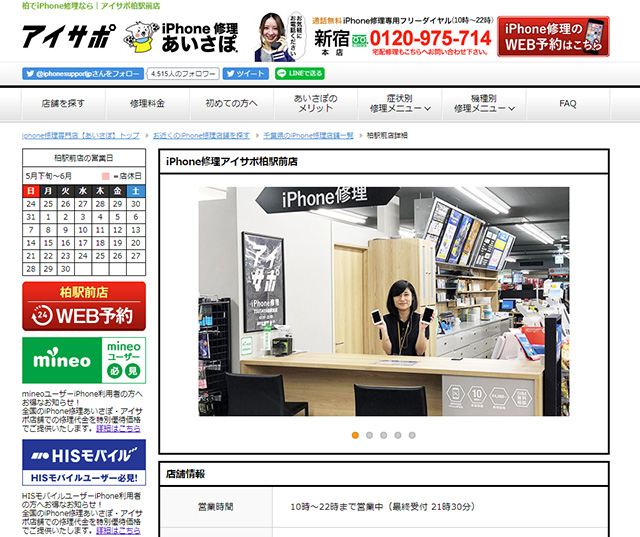Click calendar date 20

click(x=136, y=243)
